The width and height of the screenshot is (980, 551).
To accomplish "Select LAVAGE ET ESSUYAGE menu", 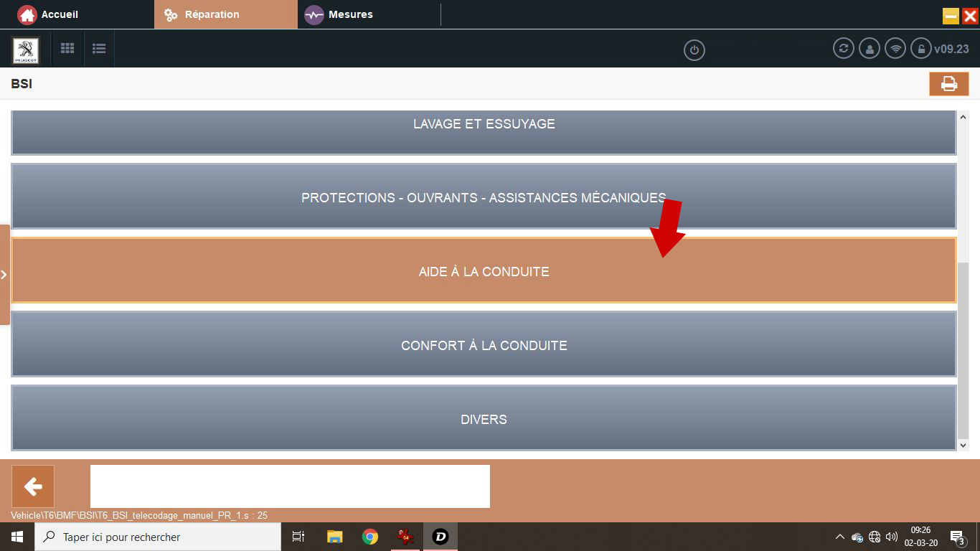I will (484, 132).
